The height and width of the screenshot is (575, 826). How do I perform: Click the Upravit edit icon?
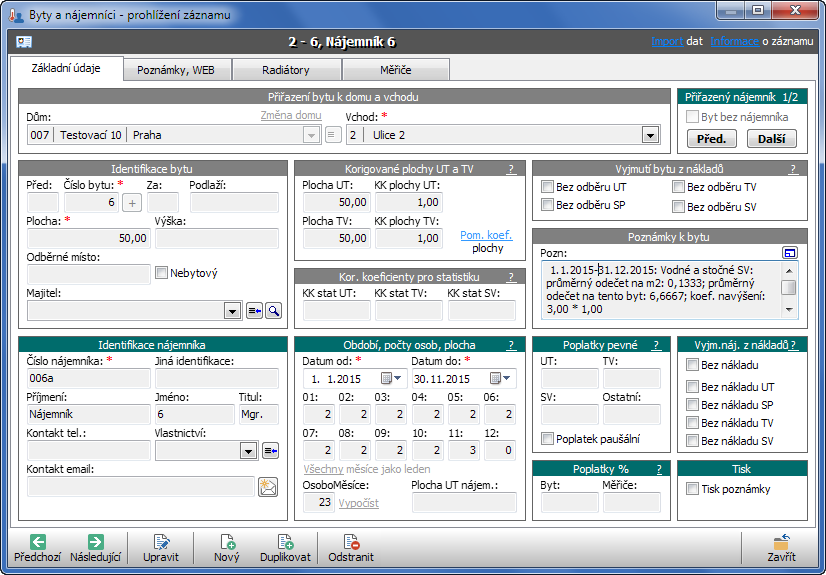point(161,542)
